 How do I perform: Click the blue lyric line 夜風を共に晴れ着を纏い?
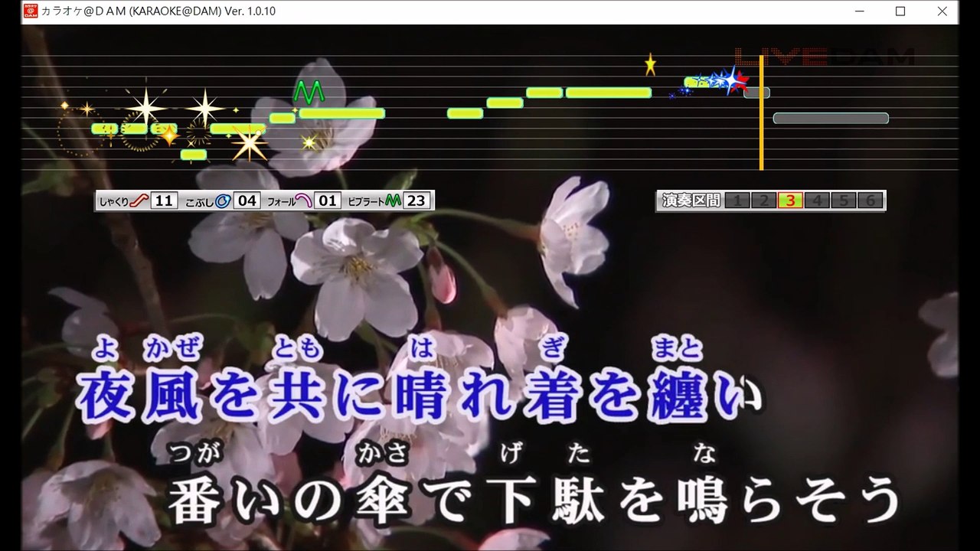tap(420, 396)
